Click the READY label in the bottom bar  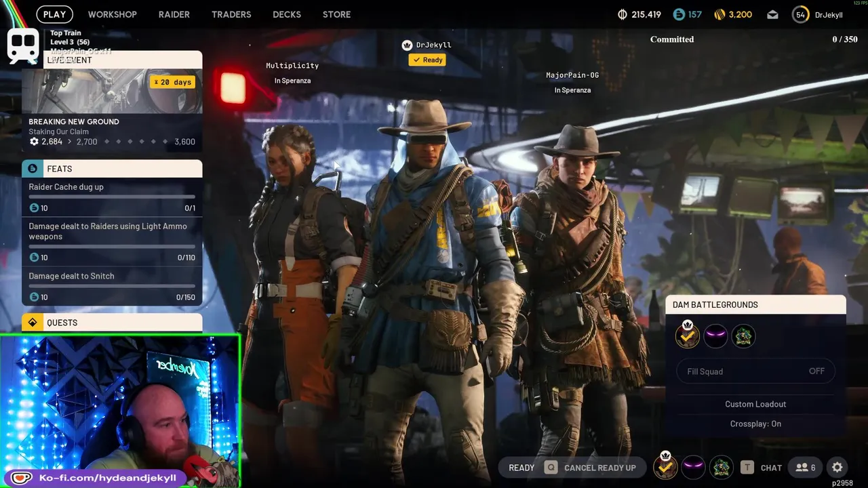tap(521, 468)
